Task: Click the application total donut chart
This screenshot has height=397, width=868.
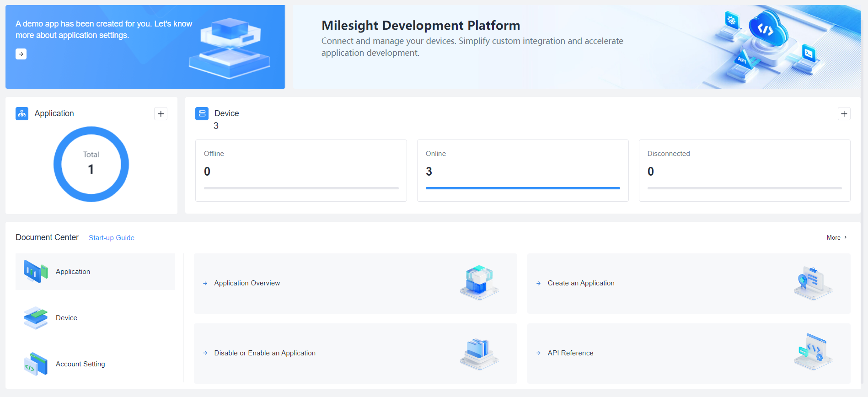Action: [x=91, y=164]
